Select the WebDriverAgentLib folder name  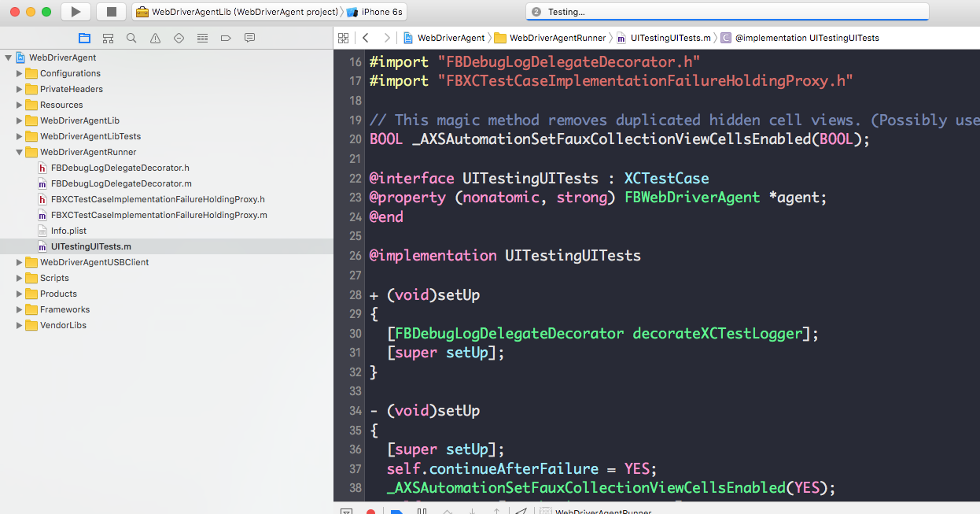(79, 120)
